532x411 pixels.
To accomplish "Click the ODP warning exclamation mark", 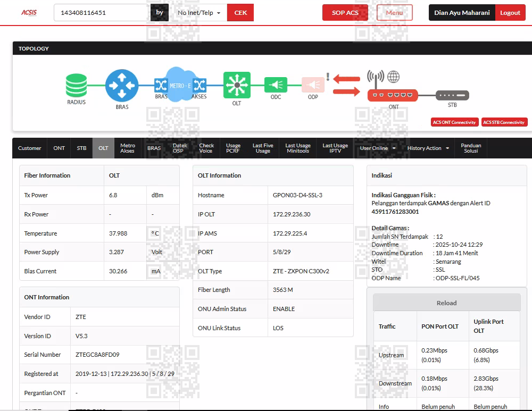I will click(328, 77).
